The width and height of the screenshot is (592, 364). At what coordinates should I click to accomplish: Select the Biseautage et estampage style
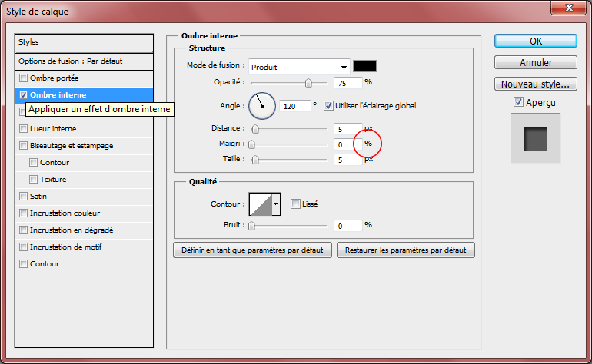click(x=72, y=145)
